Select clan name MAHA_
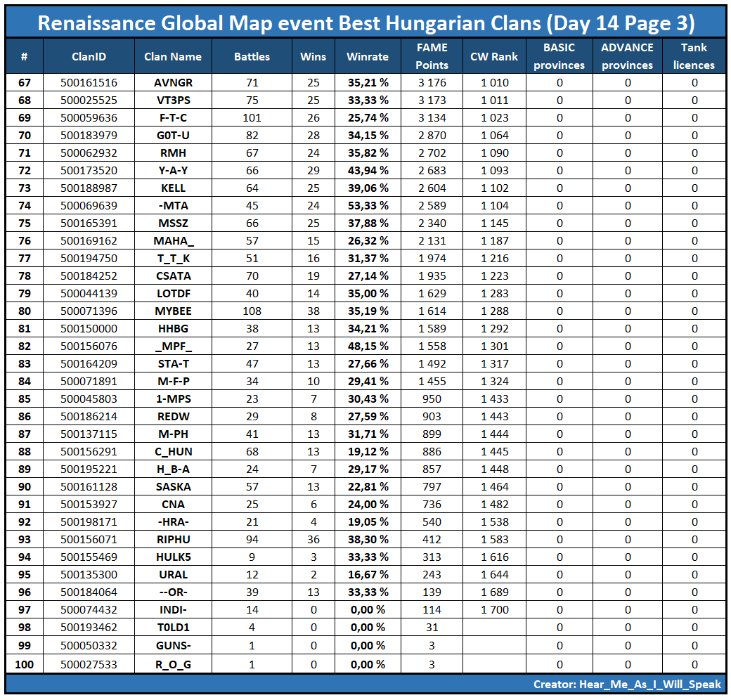This screenshot has height=700, width=731. pyautogui.click(x=174, y=241)
